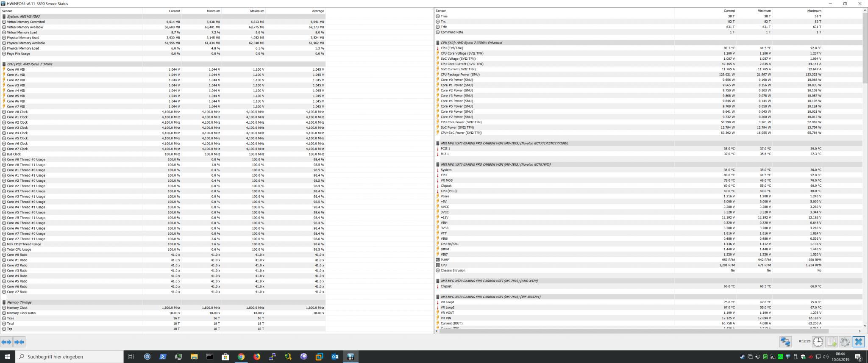Close sensors with the blue X button
This screenshot has height=363, width=868.
point(859,342)
